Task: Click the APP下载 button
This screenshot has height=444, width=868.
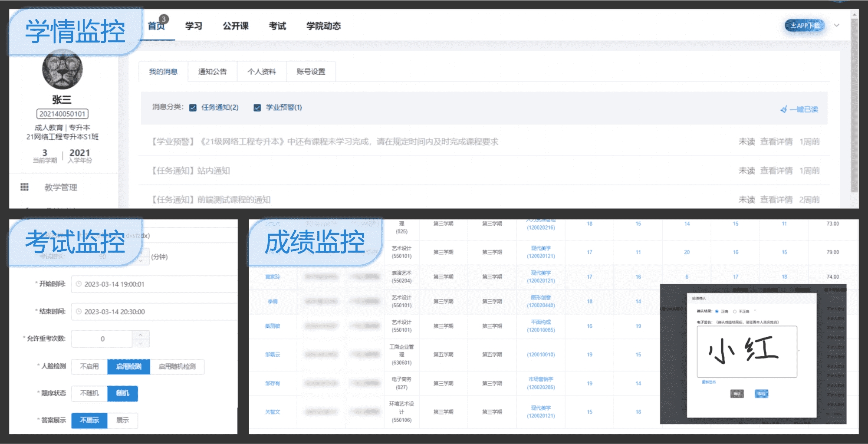Action: (x=805, y=26)
